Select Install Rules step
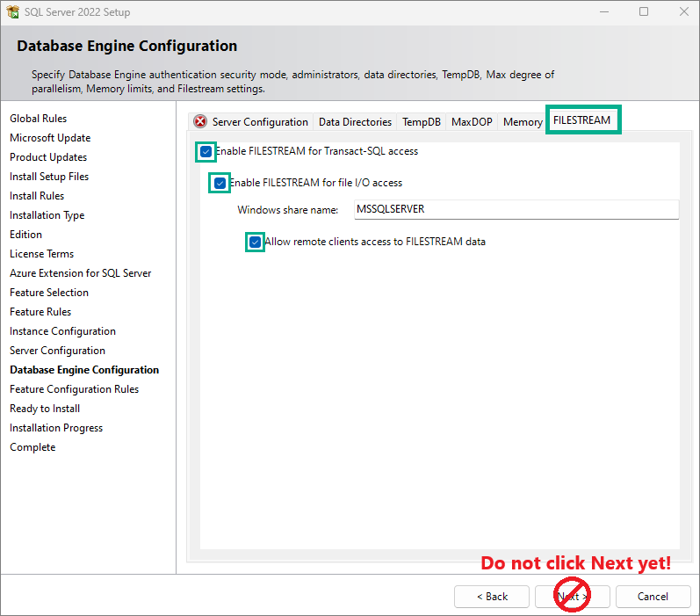The image size is (700, 616). coord(37,196)
